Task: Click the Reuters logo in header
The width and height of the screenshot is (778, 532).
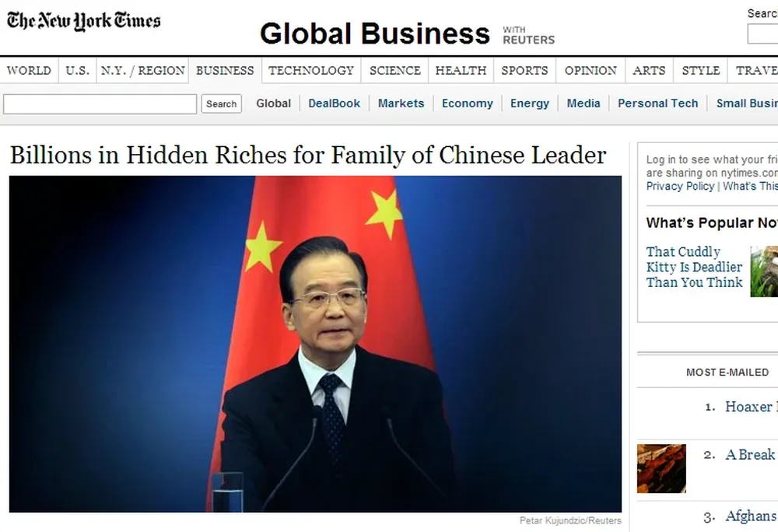Action: coord(528,36)
